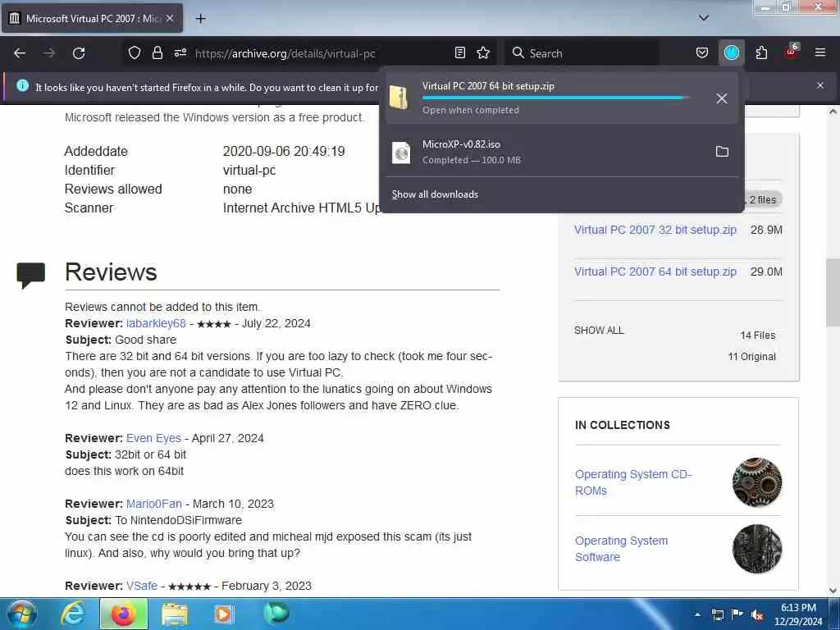Launch Internet Explorer from the taskbar
This screenshot has width=840, height=630.
pyautogui.click(x=73, y=614)
